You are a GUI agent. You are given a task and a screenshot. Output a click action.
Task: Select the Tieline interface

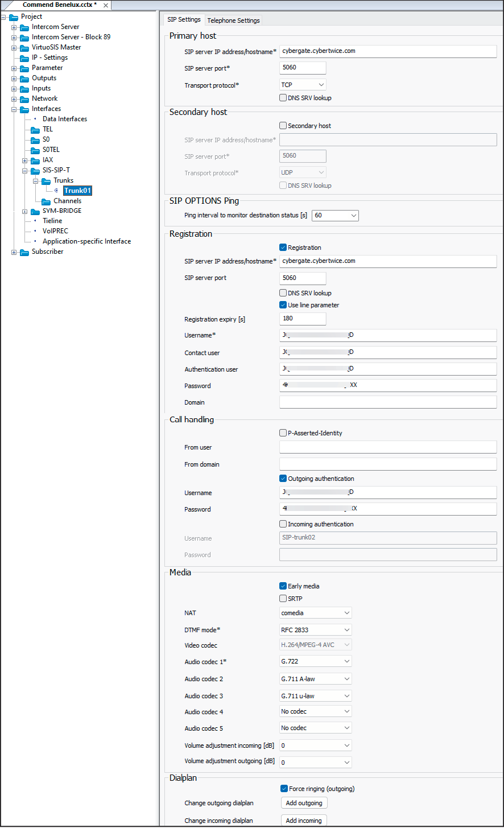coord(52,220)
